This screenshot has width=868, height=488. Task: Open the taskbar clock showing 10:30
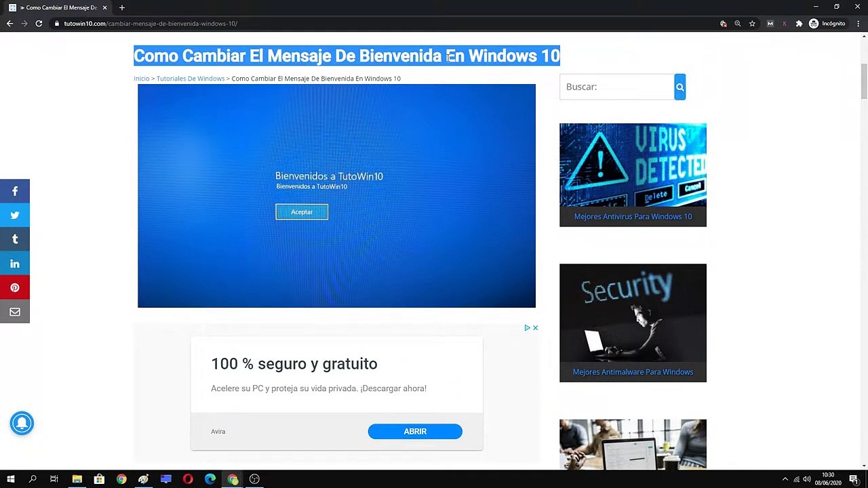828,479
